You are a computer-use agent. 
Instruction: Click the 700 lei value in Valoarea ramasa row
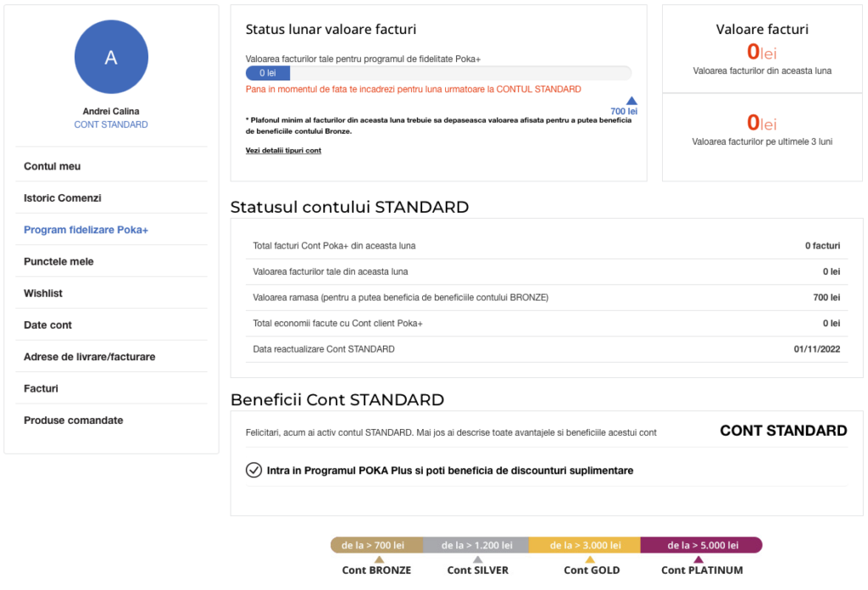826,298
